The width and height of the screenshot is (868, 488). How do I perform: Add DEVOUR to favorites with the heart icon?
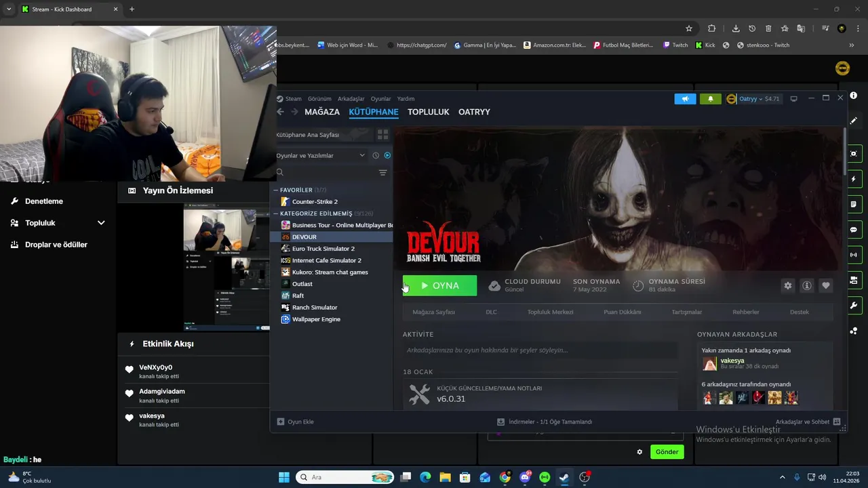click(825, 285)
